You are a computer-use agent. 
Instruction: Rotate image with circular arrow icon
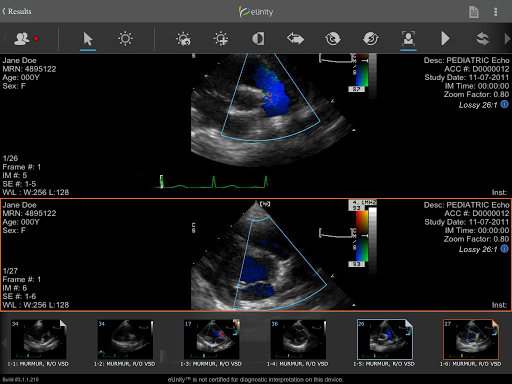click(x=333, y=39)
